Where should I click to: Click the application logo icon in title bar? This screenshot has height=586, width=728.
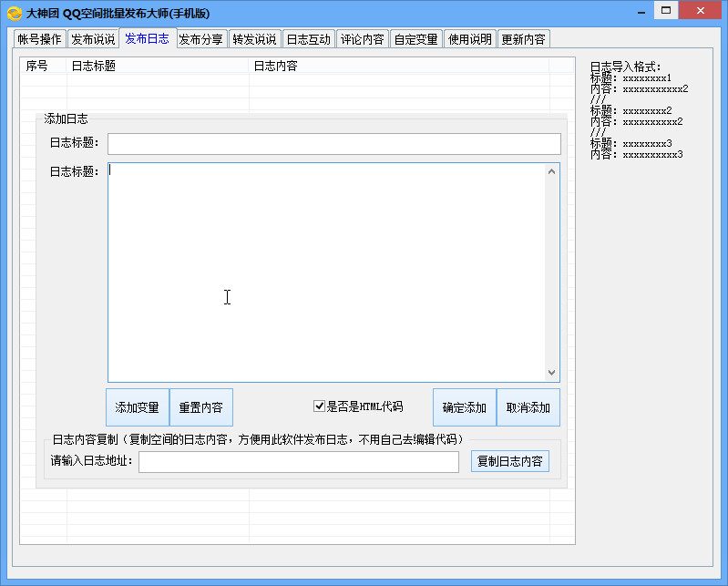[x=15, y=13]
